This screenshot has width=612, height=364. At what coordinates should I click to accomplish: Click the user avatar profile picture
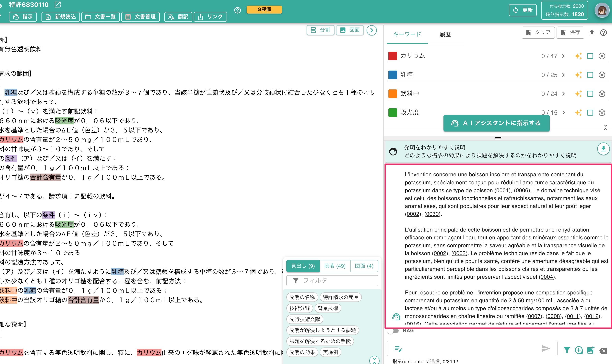[x=602, y=11]
